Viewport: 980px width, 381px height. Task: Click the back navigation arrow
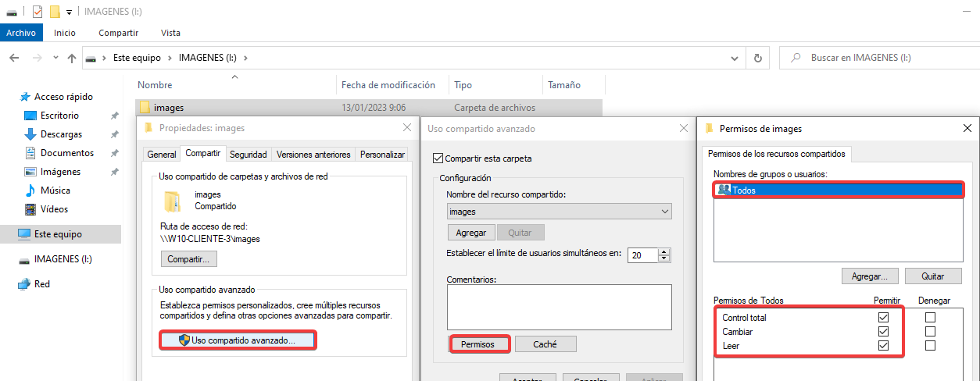point(14,58)
